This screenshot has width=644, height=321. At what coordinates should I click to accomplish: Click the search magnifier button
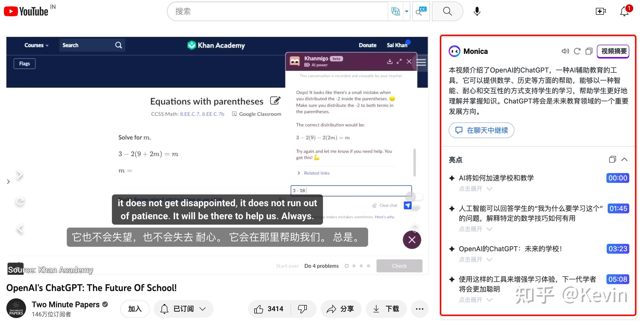[447, 11]
